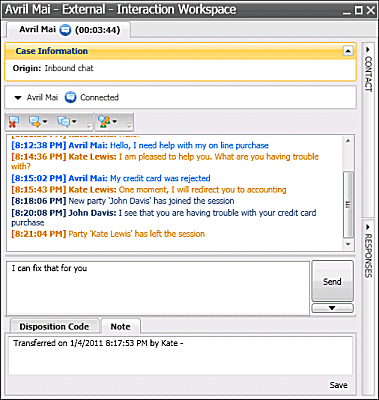Select the Note tab

coord(121,326)
